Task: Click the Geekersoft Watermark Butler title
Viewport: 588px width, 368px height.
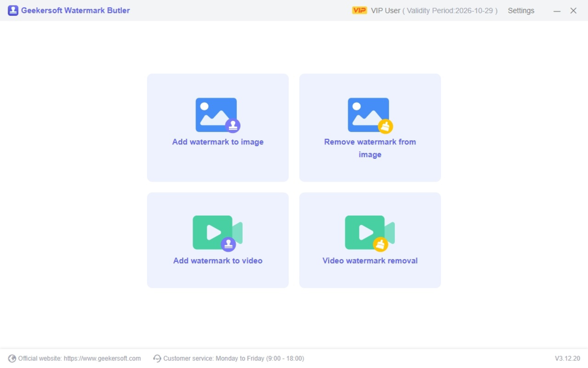Action: pos(75,10)
